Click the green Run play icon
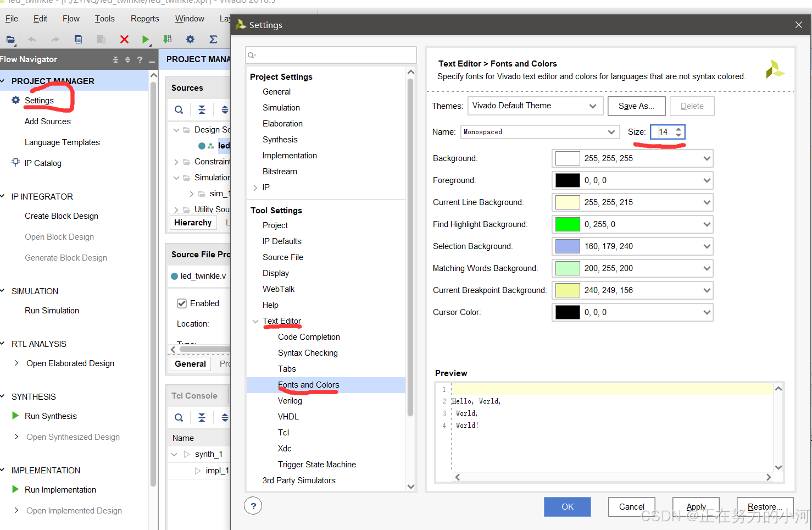The width and height of the screenshot is (812, 530). (x=146, y=39)
